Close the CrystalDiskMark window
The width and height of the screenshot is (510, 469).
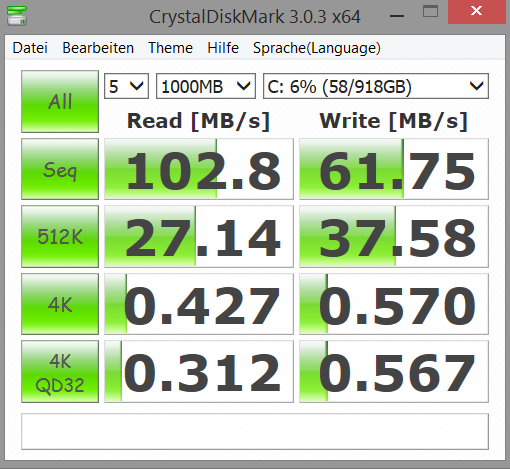pyautogui.click(x=477, y=12)
